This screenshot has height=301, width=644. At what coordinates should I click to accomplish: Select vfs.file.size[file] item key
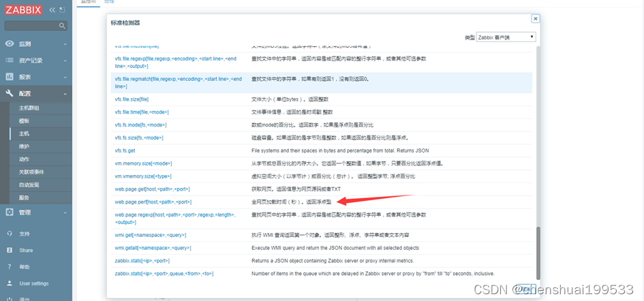point(132,99)
